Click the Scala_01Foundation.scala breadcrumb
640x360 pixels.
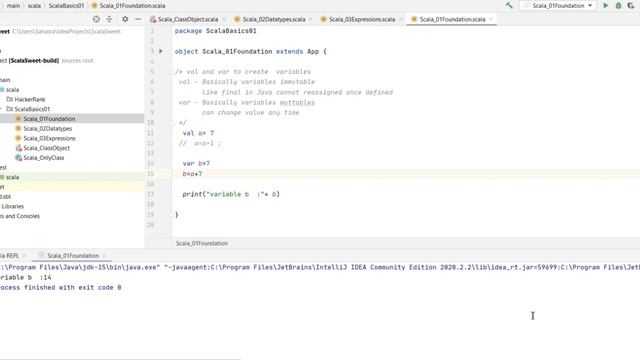click(x=128, y=6)
